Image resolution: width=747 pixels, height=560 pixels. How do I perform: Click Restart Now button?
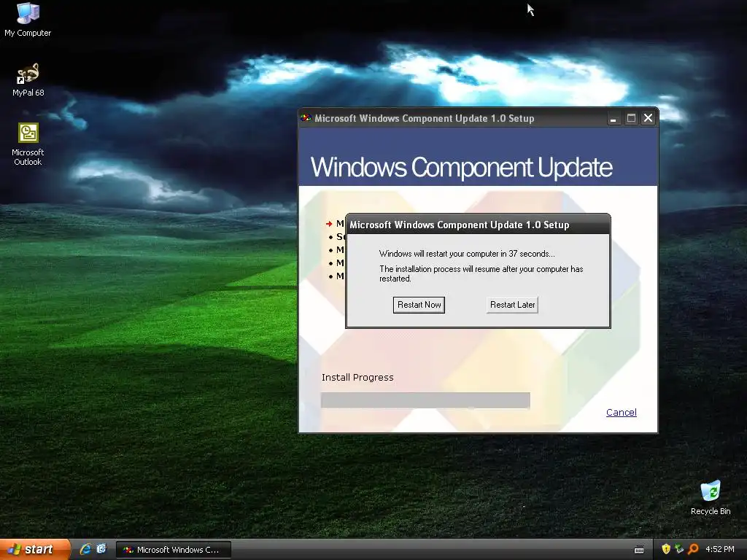[x=419, y=305]
